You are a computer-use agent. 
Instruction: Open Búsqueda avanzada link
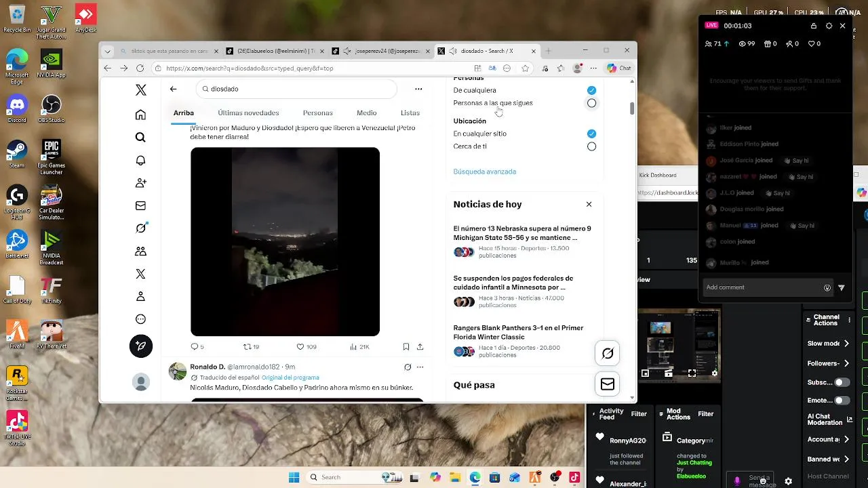point(484,171)
